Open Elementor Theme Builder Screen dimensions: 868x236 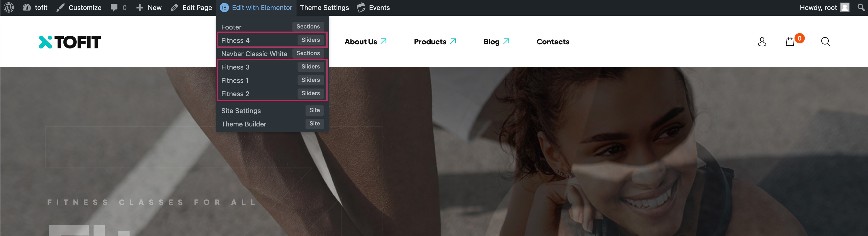272,124
